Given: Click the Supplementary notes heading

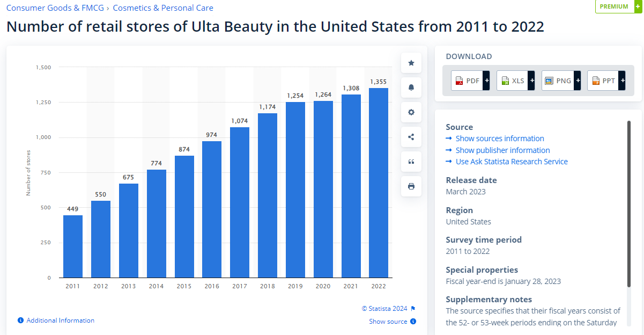Looking at the screenshot, I should click(489, 300).
